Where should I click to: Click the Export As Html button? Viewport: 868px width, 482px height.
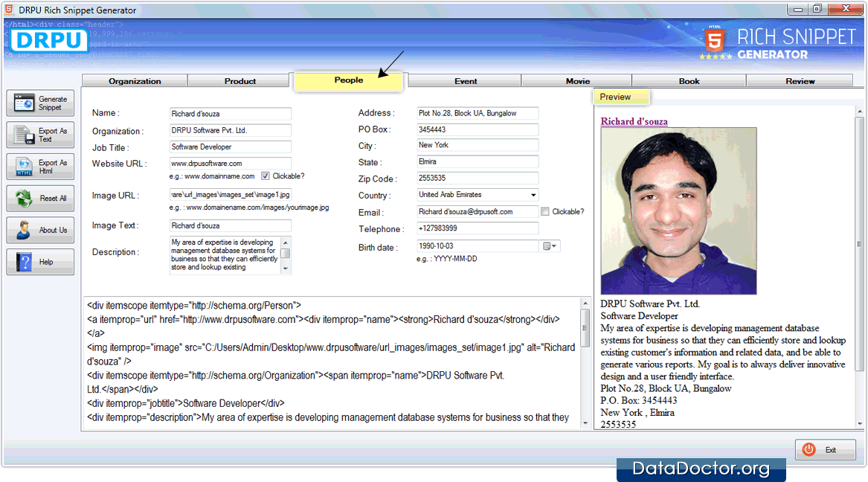tap(40, 167)
